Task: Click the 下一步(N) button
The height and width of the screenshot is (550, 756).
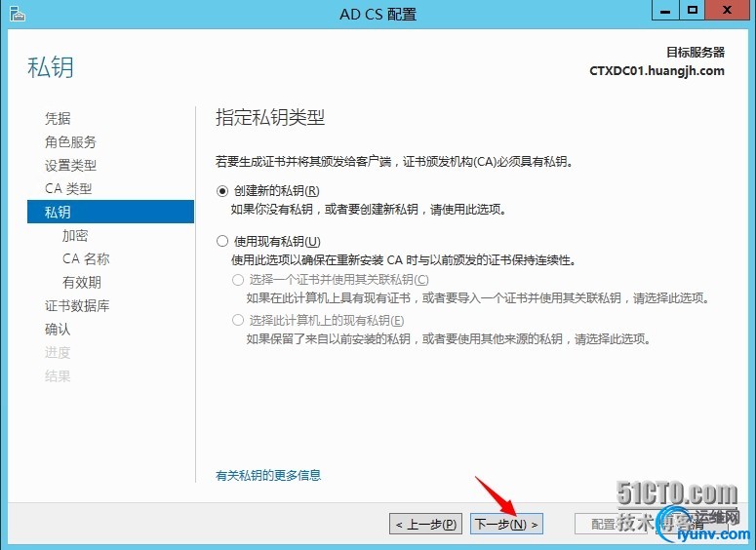Action: (506, 524)
